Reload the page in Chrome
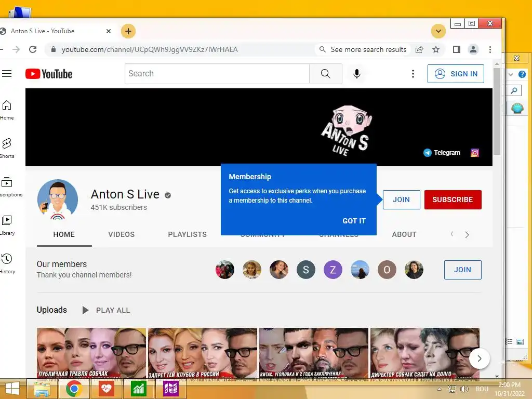 coord(33,49)
